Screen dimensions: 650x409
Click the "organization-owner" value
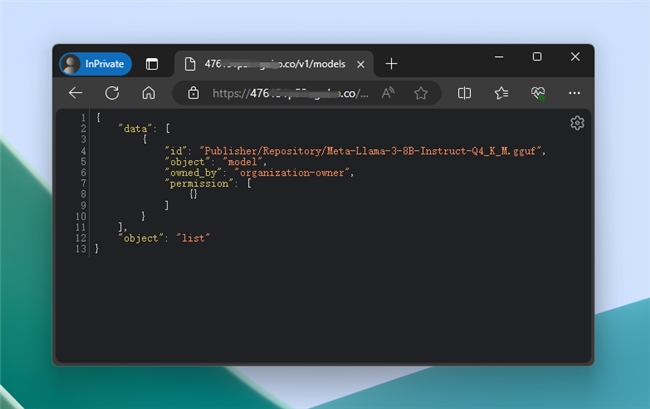click(x=292, y=173)
